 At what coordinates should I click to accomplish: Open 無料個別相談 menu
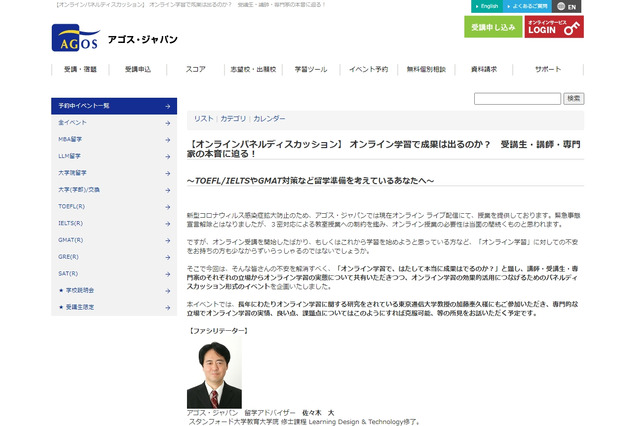coord(426,69)
